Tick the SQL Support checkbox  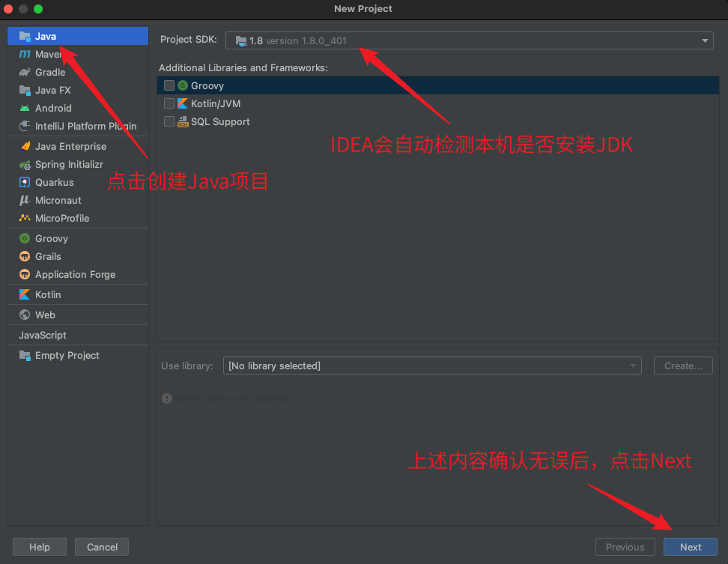(x=169, y=122)
